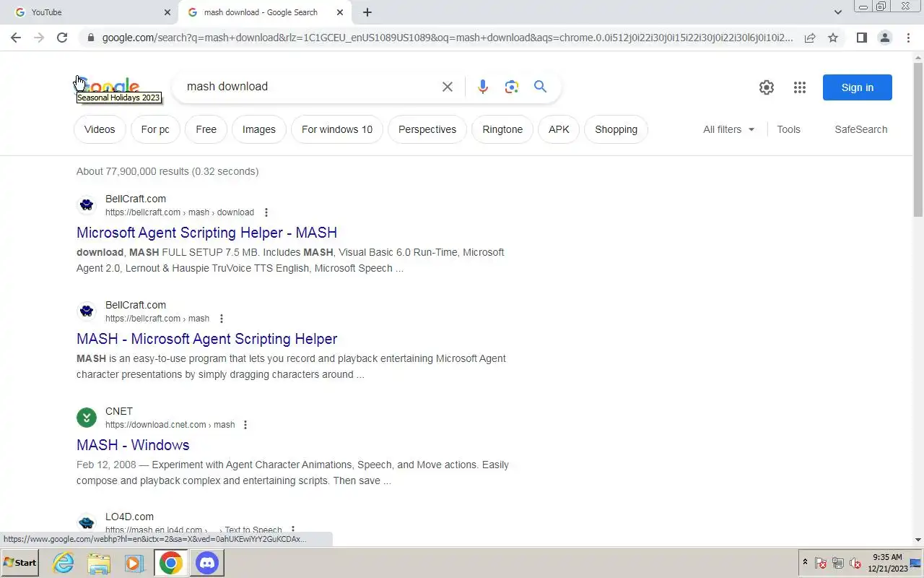
Task: Share this page from address bar
Action: pos(810,38)
